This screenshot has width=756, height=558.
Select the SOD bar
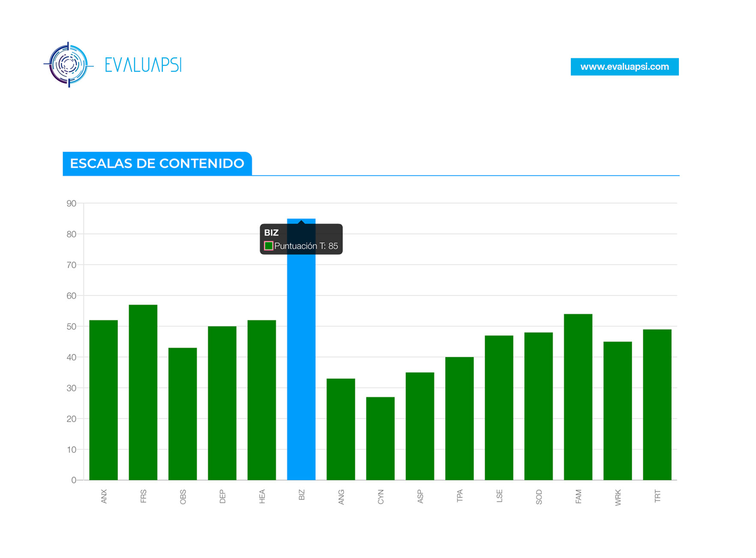tap(539, 406)
